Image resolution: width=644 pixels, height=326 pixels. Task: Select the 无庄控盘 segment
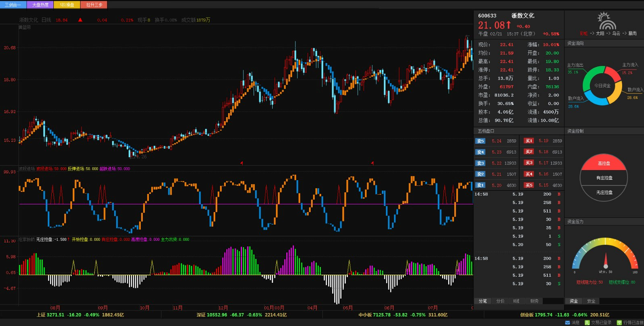[604, 192]
